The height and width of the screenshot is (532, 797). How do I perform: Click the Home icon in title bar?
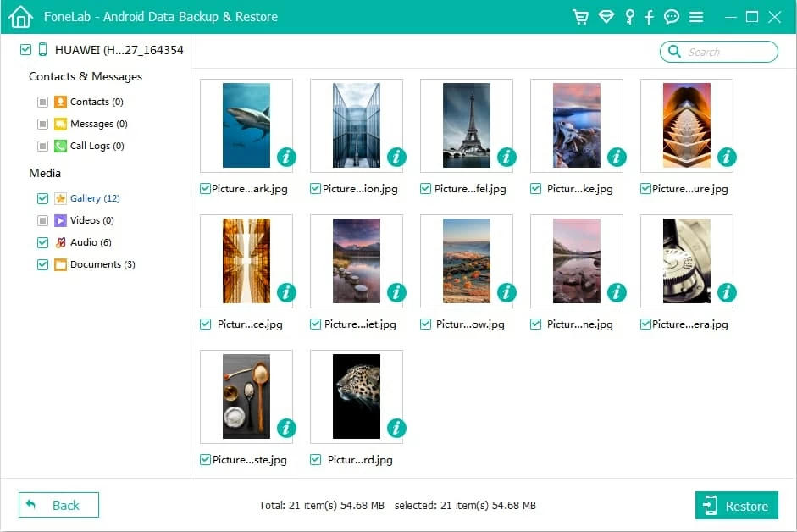(19, 17)
